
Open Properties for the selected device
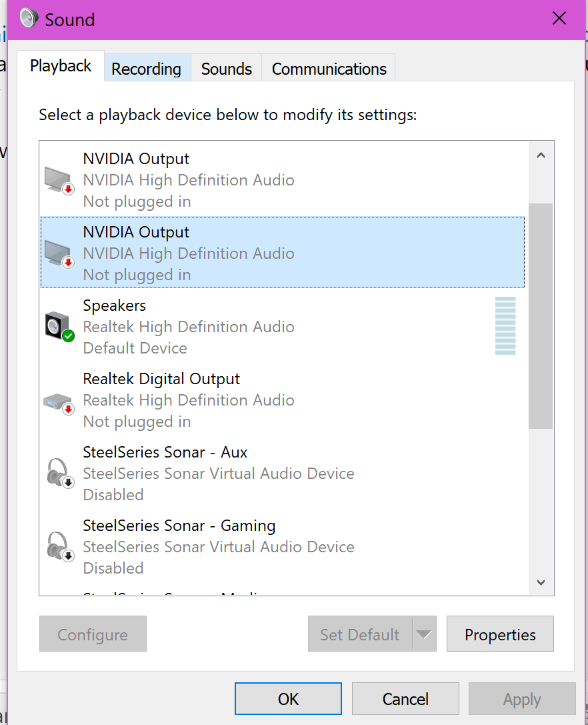click(x=500, y=634)
